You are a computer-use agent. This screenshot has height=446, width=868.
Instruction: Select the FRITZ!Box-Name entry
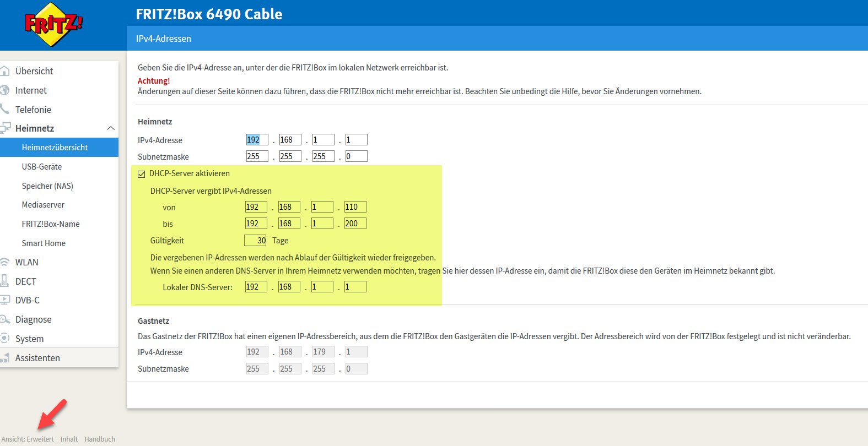[x=51, y=224]
